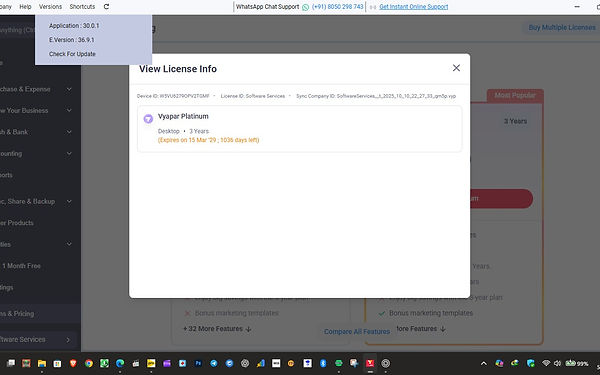Open Photoshop from the taskbar
This screenshot has width=600, height=375.
(198, 363)
